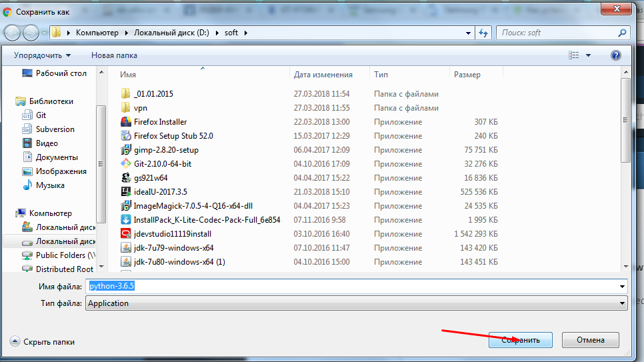
Task: Open the Музыка library
Action: (43, 185)
